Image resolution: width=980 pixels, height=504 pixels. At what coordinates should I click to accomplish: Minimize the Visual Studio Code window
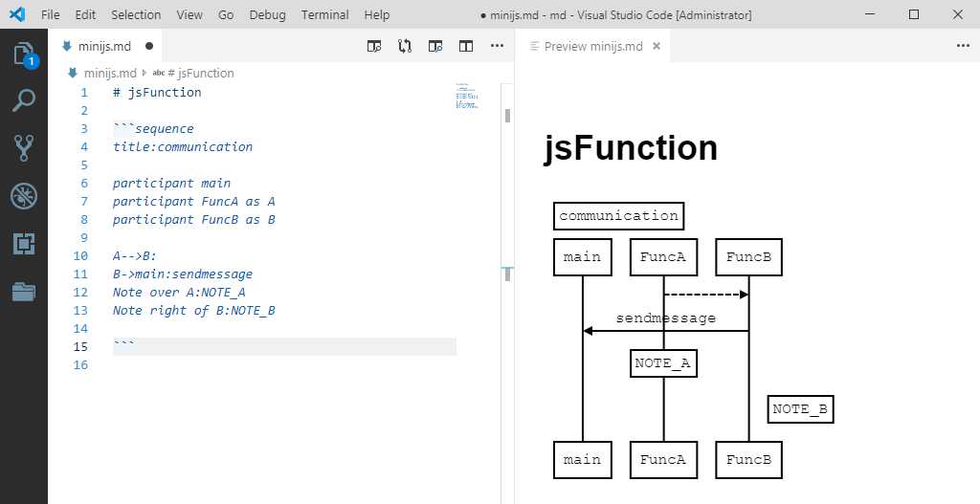pyautogui.click(x=871, y=14)
